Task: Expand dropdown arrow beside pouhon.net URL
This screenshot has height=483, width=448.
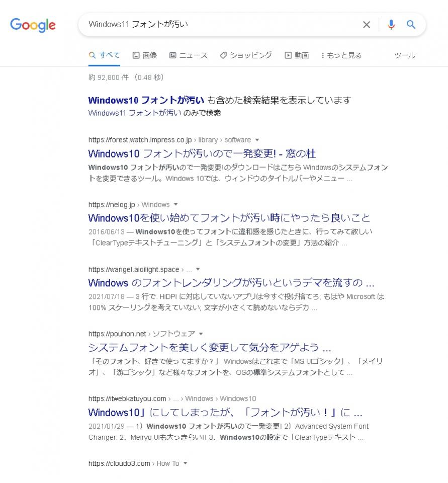Action: pos(201,334)
